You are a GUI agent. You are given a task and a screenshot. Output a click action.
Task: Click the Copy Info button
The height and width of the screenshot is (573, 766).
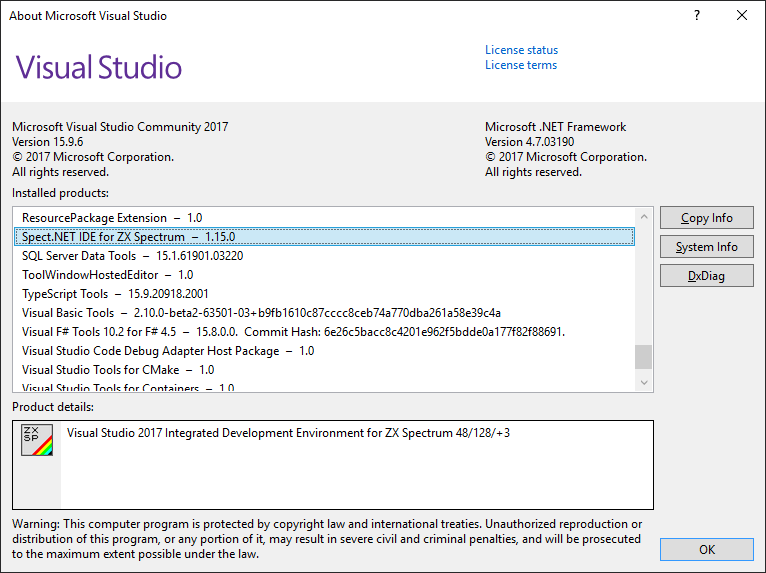pos(706,217)
